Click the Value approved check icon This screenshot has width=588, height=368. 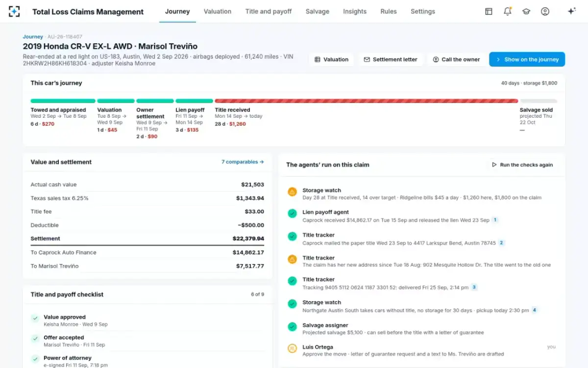pyautogui.click(x=35, y=318)
